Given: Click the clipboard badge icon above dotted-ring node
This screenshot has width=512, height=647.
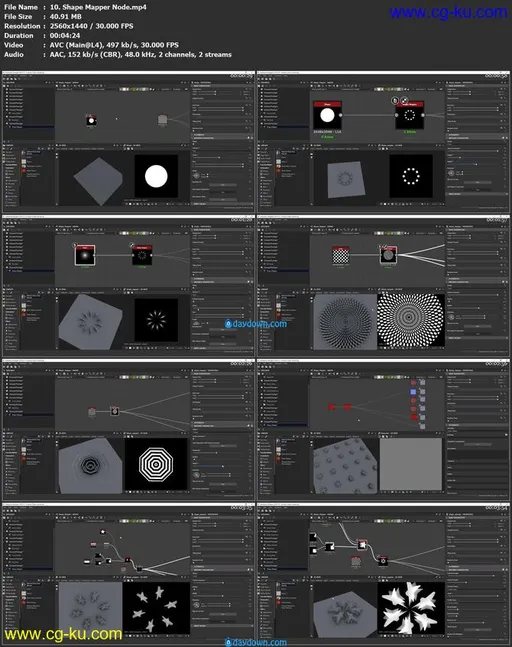Looking at the screenshot, I should pos(395,100).
